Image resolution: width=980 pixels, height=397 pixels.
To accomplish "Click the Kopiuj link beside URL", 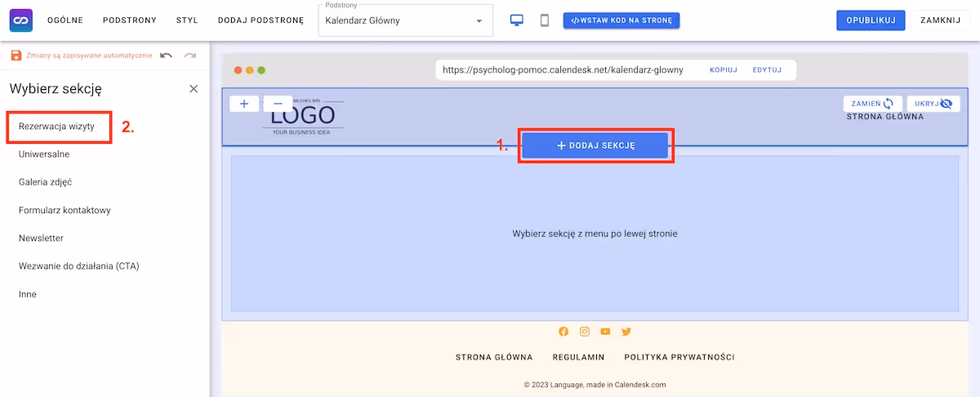I will 723,70.
